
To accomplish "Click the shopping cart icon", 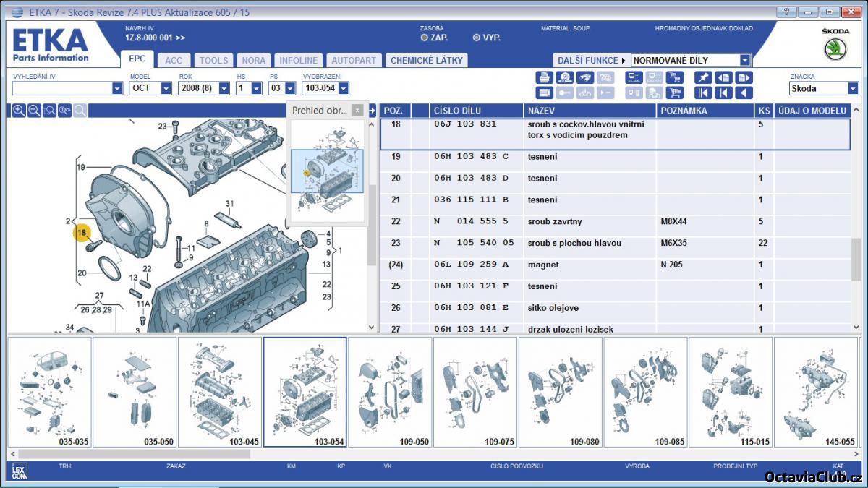I will tap(676, 77).
